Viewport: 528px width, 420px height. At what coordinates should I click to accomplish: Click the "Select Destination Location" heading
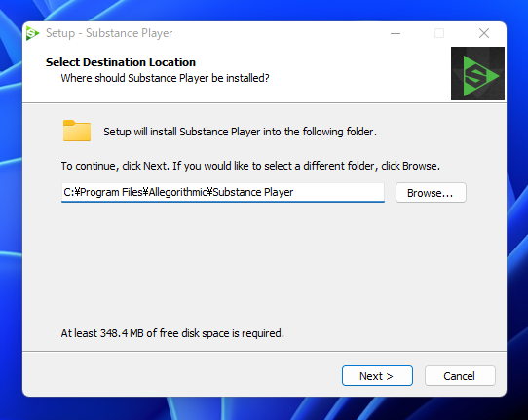tap(121, 62)
